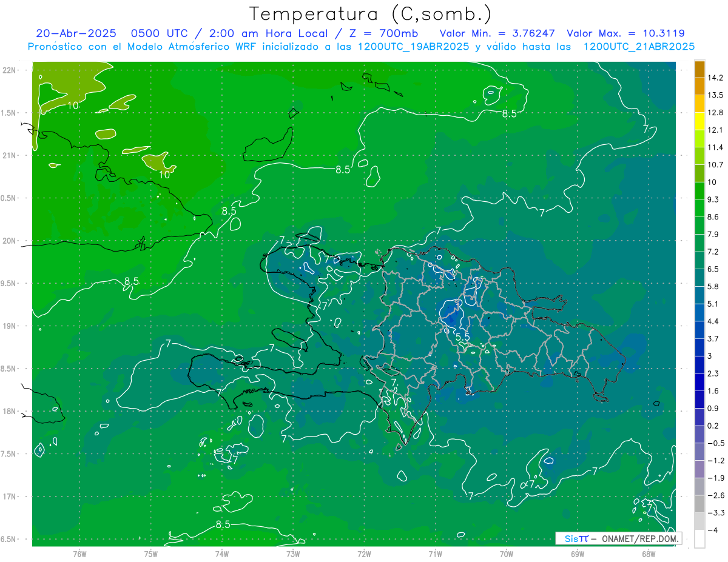
Task: Click latitude axis label '17N'
Action: (x=10, y=497)
